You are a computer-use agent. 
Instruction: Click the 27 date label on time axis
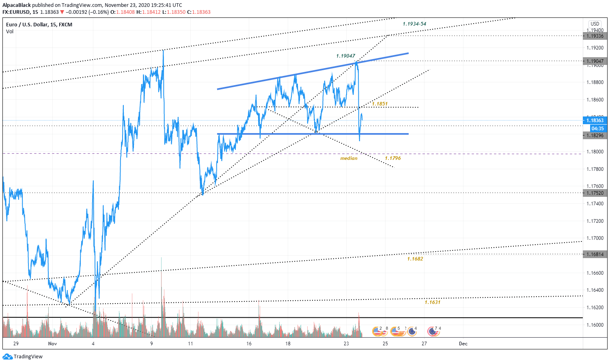(x=424, y=344)
